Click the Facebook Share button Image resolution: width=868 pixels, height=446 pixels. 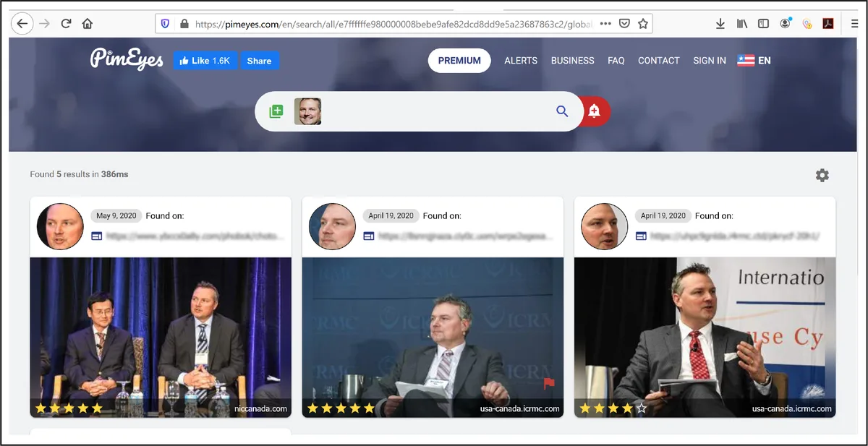pos(260,61)
